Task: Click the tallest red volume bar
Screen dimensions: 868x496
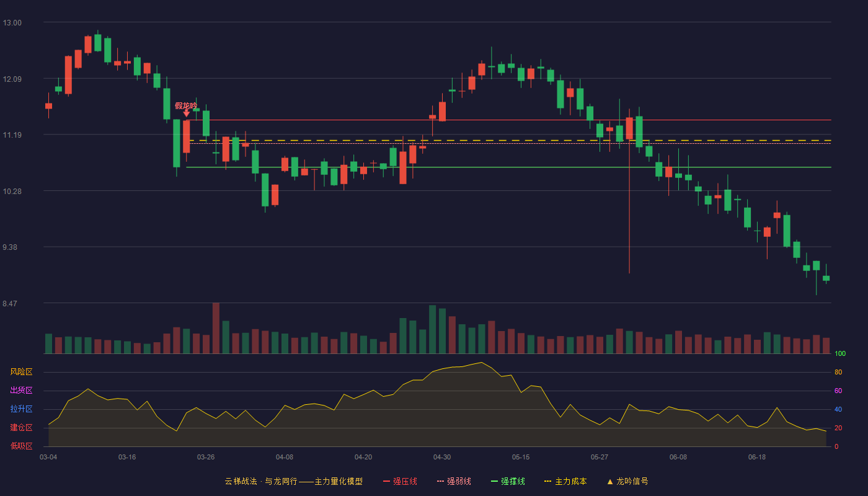Action: 216,328
